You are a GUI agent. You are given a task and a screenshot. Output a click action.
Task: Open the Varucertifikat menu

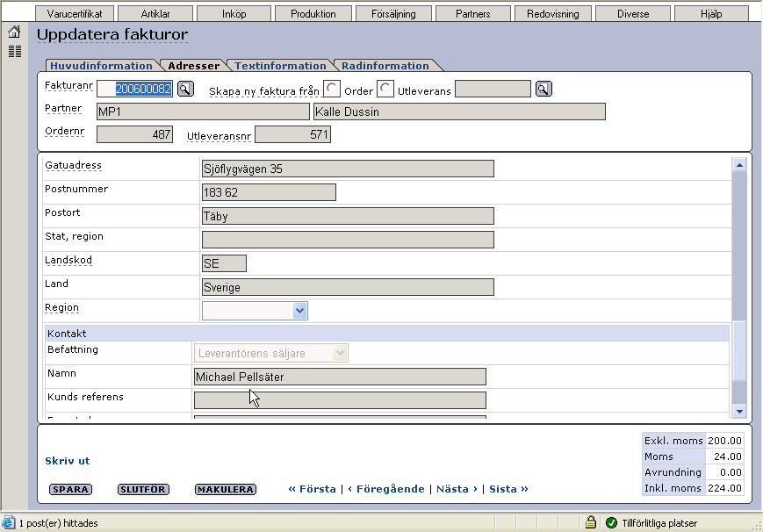(x=75, y=14)
